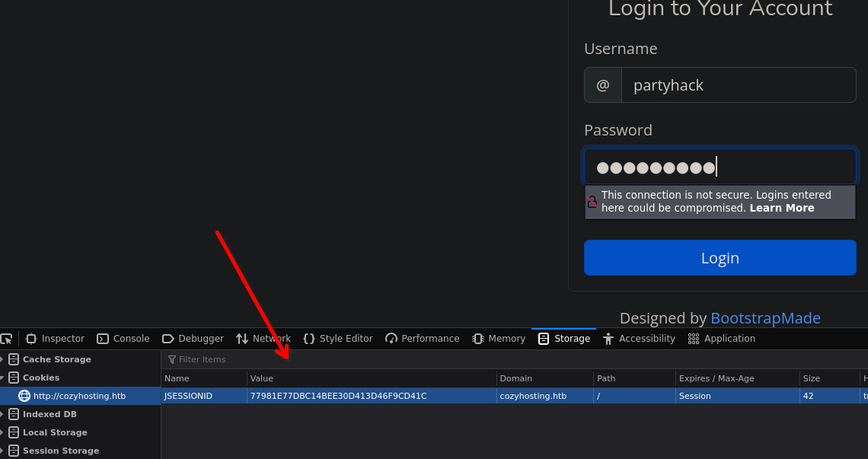
Task: Click the @ symbol before the username field
Action: [x=603, y=85]
